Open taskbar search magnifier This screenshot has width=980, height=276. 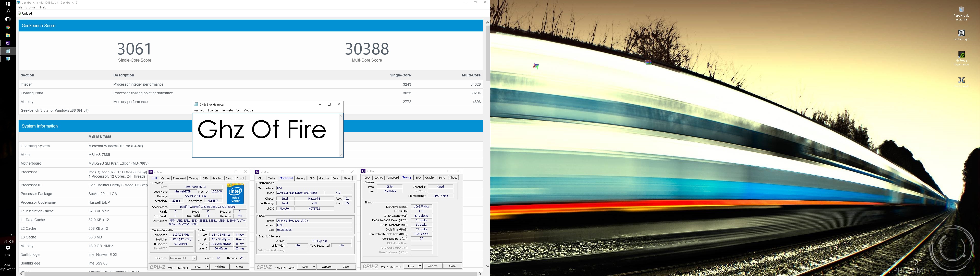(x=8, y=11)
